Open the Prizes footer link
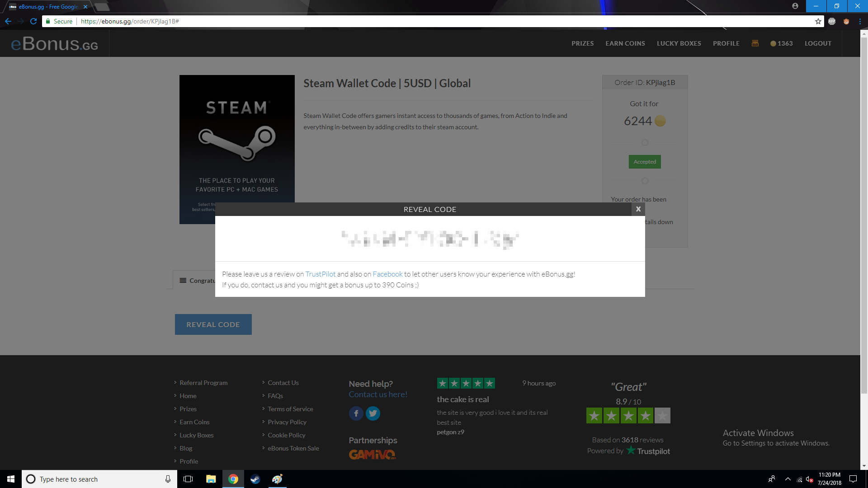The height and width of the screenshot is (488, 868). click(188, 409)
